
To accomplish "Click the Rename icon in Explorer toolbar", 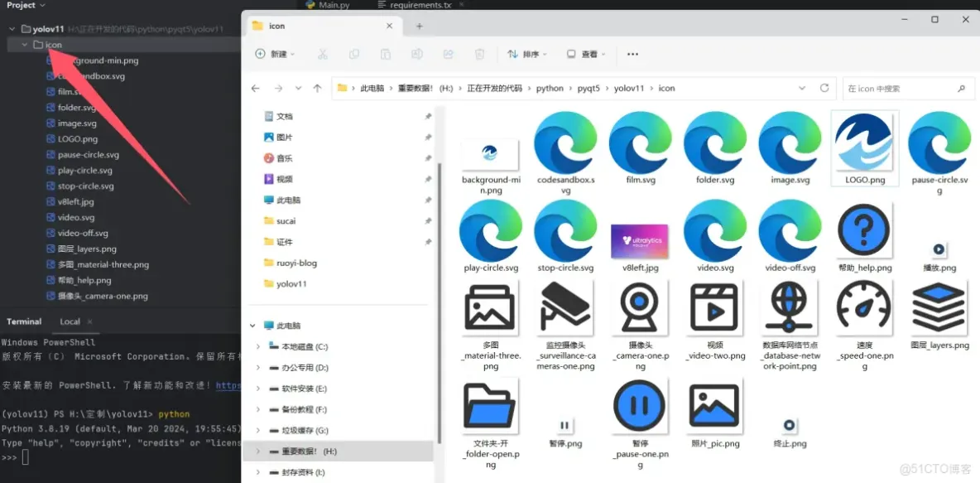I will pyautogui.click(x=417, y=55).
